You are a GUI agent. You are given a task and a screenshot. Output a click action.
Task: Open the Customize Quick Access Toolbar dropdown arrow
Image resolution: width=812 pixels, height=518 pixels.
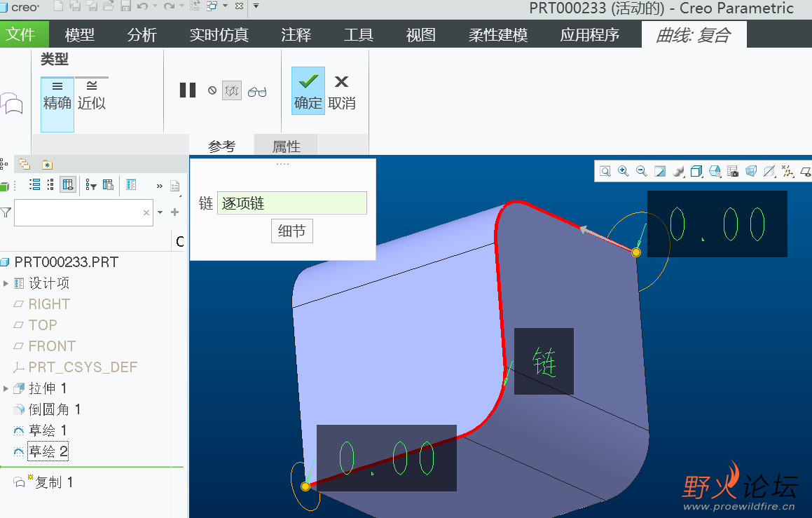click(256, 6)
